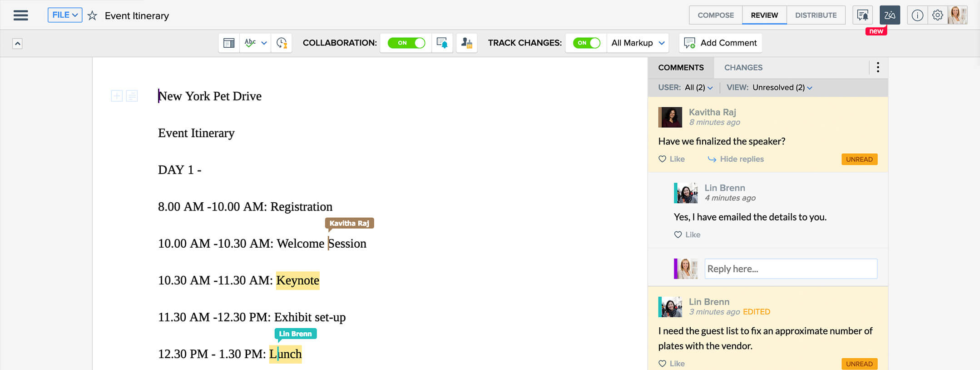
Task: Like Kavitha Raj's speaker comment
Action: tap(672, 159)
